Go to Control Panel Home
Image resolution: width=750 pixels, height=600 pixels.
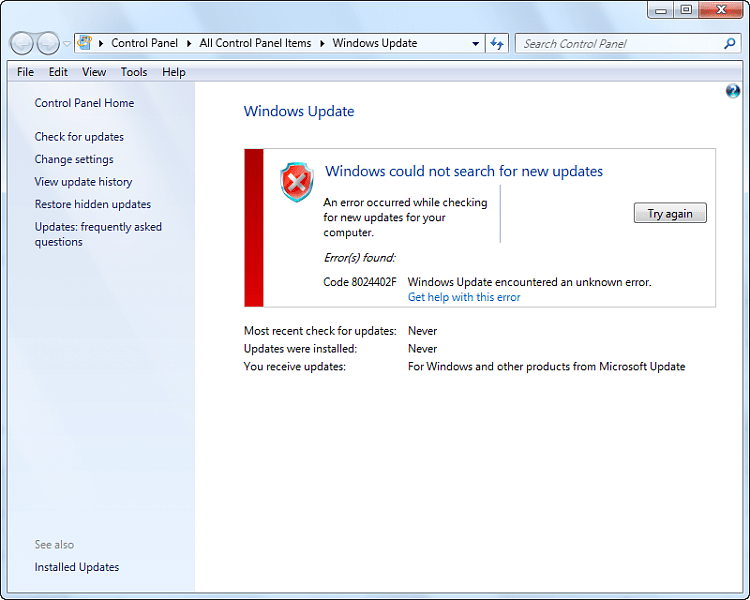point(84,103)
